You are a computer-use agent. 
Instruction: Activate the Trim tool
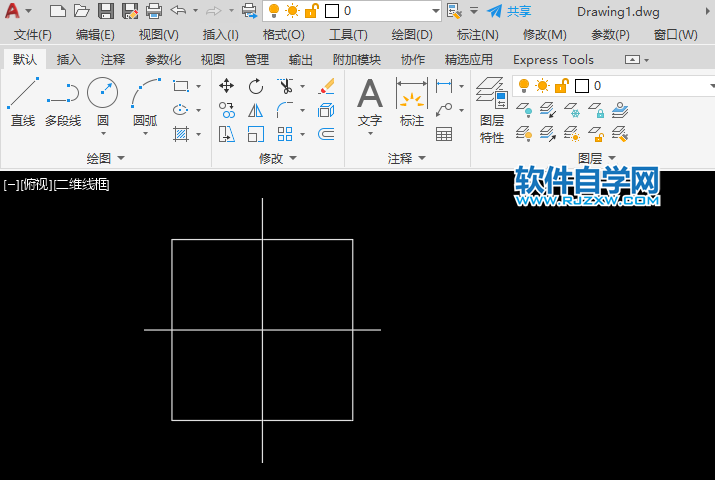pos(285,86)
